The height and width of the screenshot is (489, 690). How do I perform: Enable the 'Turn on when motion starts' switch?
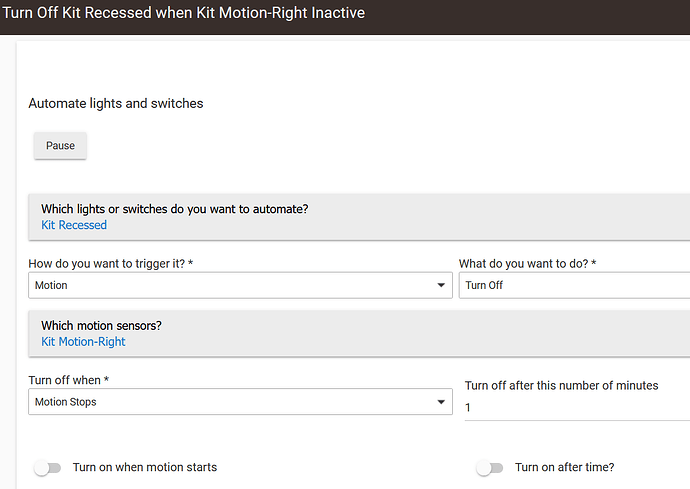point(48,468)
